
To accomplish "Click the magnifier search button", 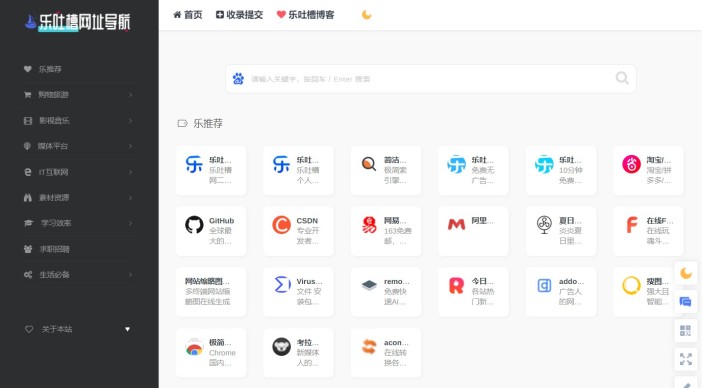I will pyautogui.click(x=622, y=78).
